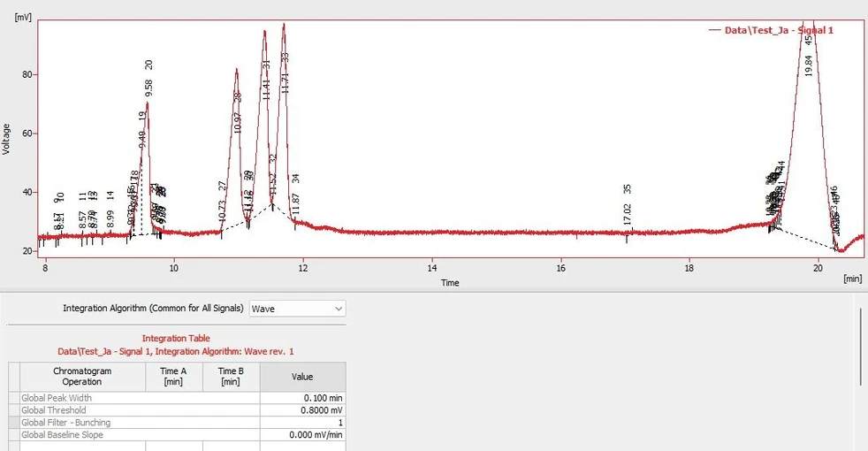The image size is (868, 451).
Task: Click the Global Baseline Slope row label
Action: point(62,434)
